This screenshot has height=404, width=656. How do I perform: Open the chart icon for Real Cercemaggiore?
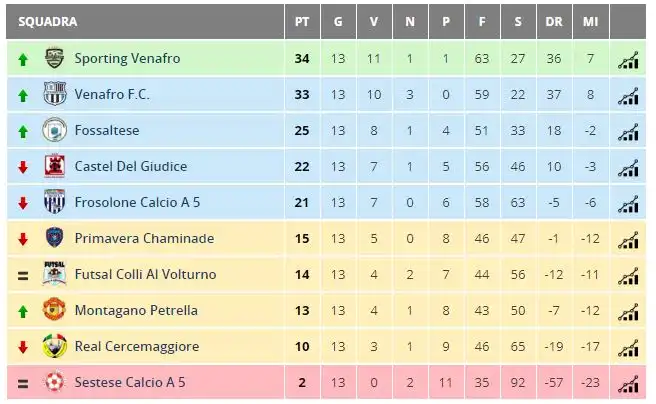coord(628,348)
